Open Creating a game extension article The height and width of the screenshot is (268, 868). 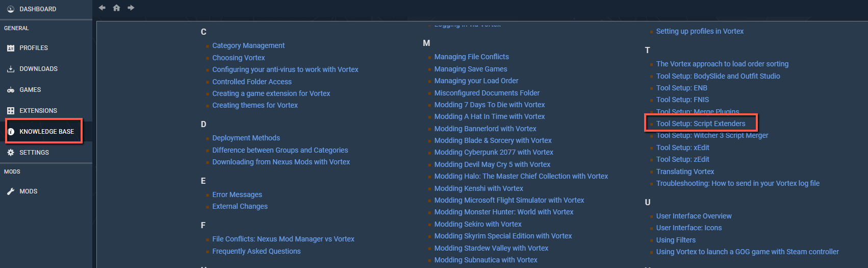[x=271, y=93]
